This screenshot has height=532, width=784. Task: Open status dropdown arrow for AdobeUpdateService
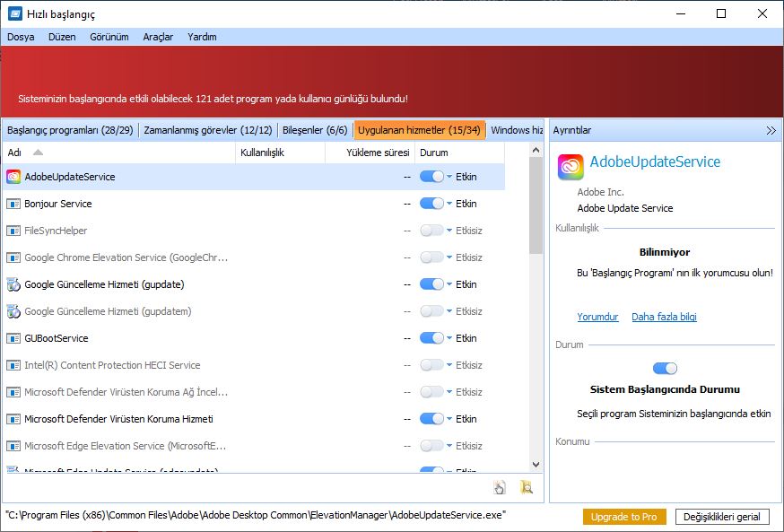pos(449,177)
